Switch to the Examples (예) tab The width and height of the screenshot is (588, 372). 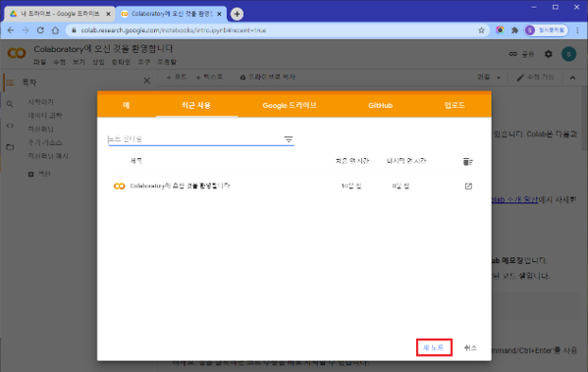pos(127,105)
